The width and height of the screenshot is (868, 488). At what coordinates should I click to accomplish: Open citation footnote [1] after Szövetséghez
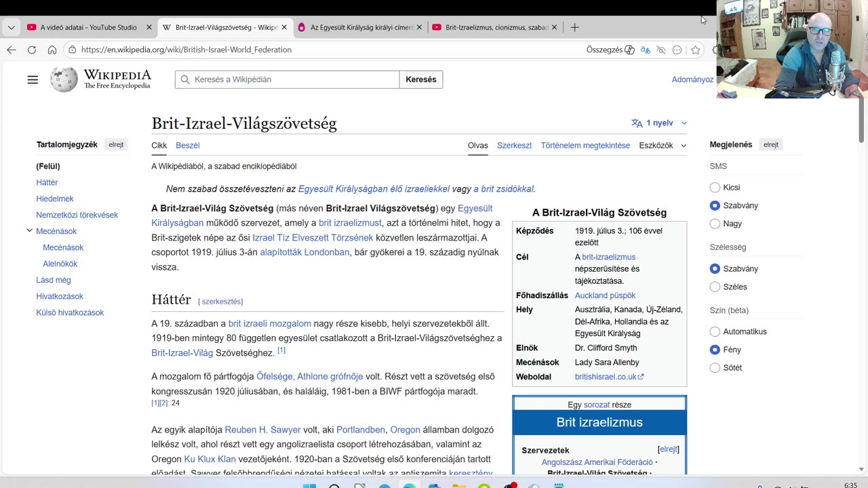(281, 350)
